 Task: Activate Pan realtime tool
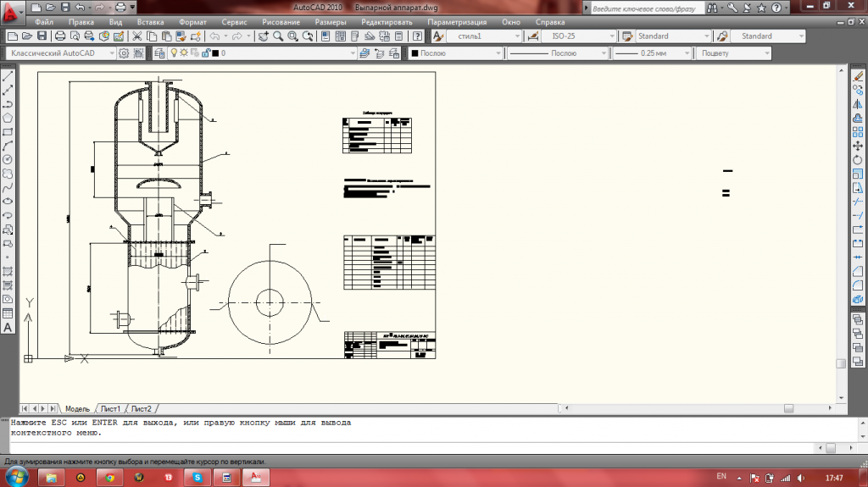coord(263,36)
